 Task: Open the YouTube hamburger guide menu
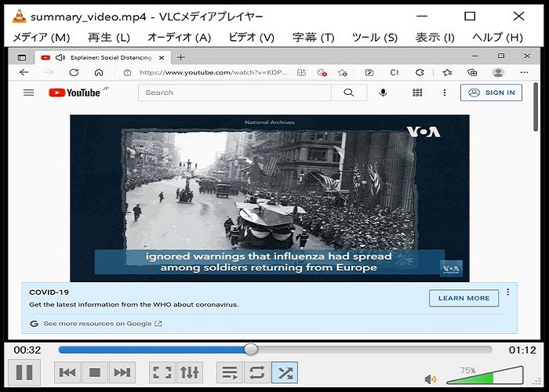29,93
